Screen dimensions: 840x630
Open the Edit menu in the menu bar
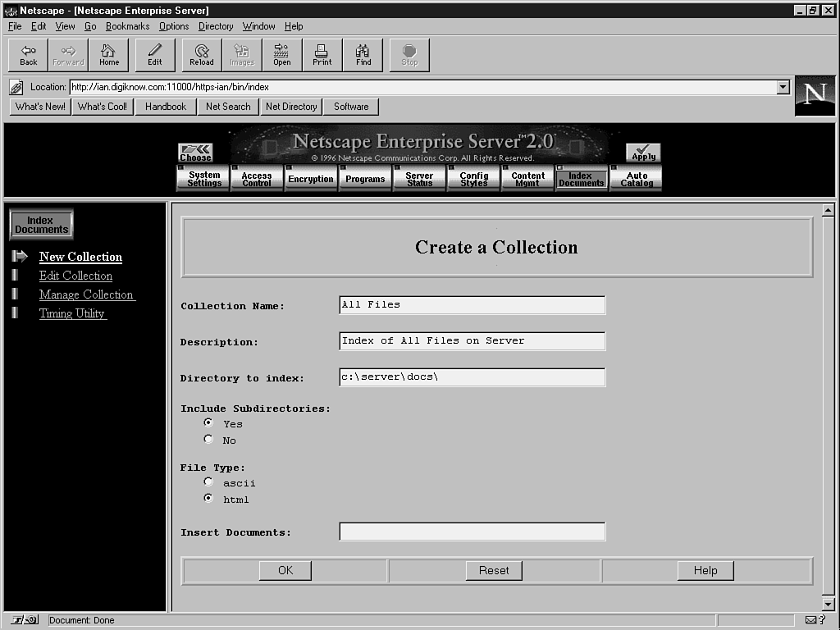pyautogui.click(x=39, y=26)
